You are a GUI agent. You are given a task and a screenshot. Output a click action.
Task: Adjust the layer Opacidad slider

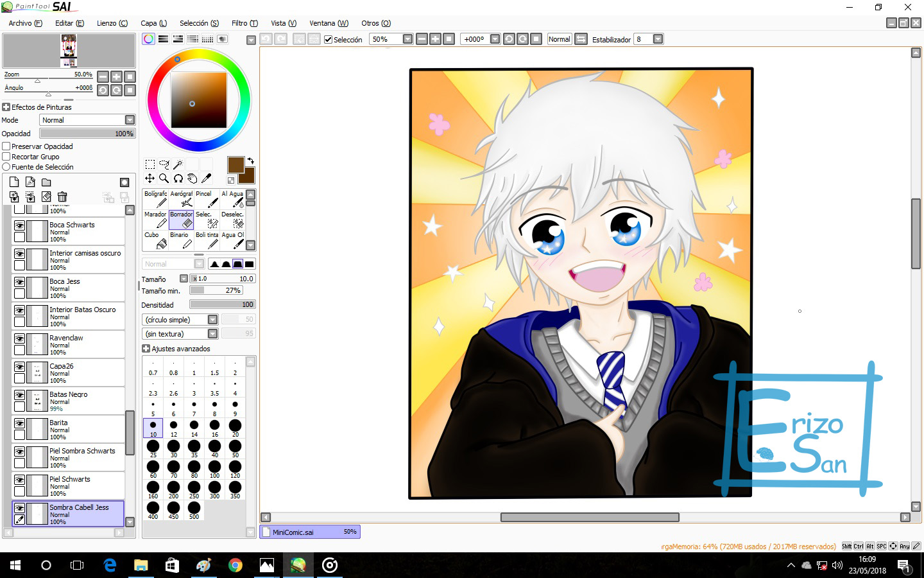[87, 134]
